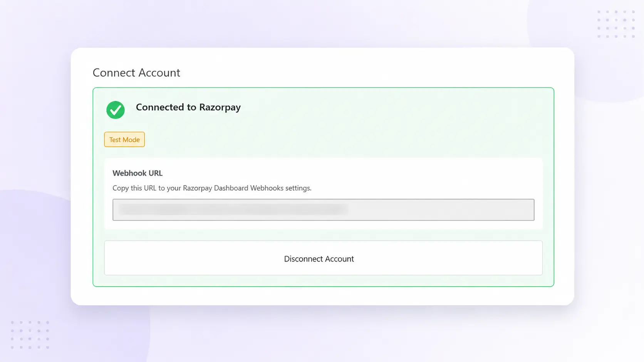644x362 pixels.
Task: Click the 'Connect Account' title
Action: tap(136, 73)
